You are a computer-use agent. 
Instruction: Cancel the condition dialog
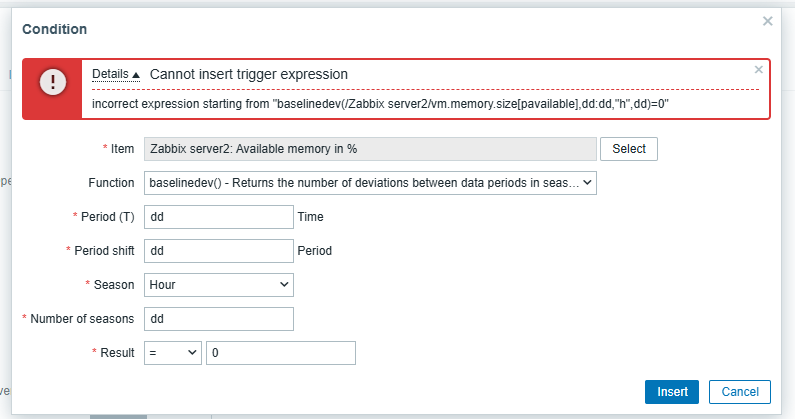tap(739, 392)
